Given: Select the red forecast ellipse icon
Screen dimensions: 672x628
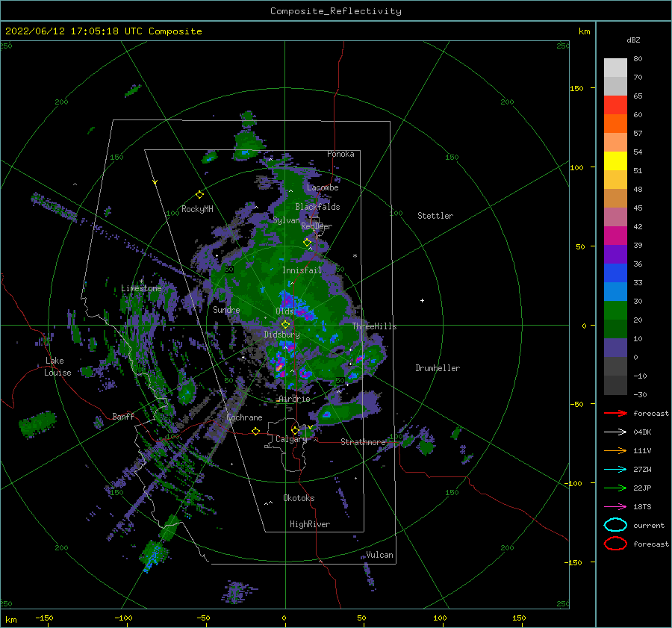Looking at the screenshot, I should click(x=615, y=544).
